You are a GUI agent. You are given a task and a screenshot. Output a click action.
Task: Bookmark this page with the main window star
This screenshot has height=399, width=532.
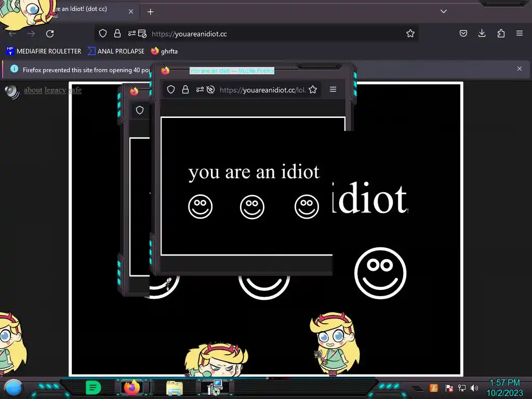click(410, 33)
